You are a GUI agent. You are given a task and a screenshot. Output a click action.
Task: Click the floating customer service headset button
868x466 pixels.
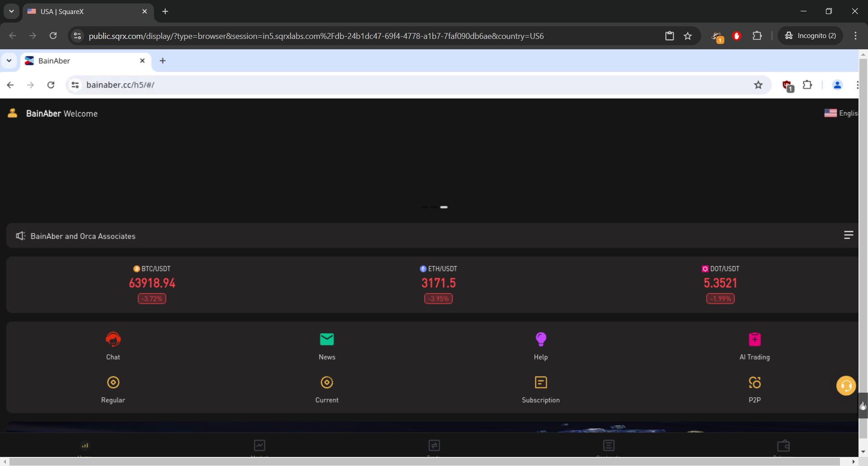point(846,386)
